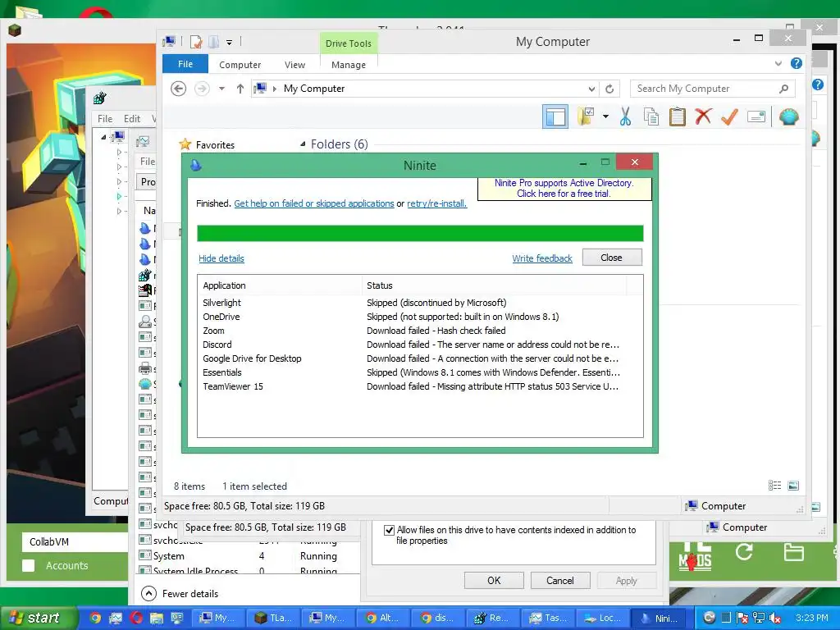Click the search magnifier icon

click(783, 89)
